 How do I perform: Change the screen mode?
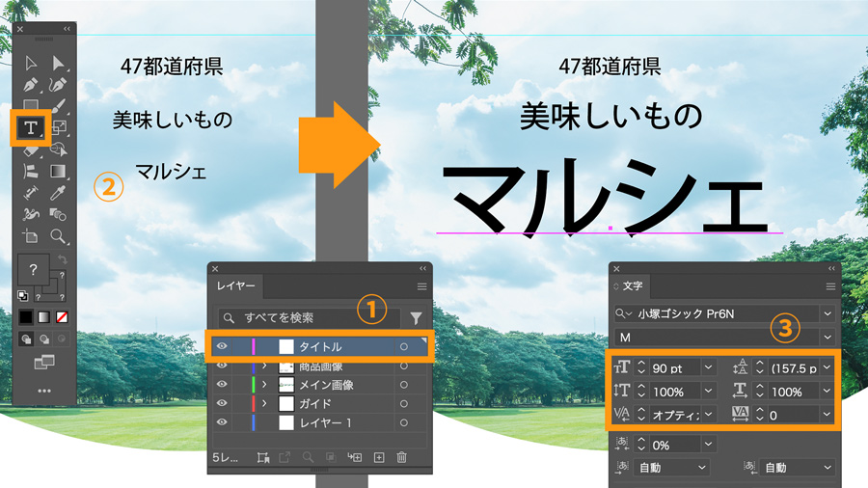[x=44, y=362]
